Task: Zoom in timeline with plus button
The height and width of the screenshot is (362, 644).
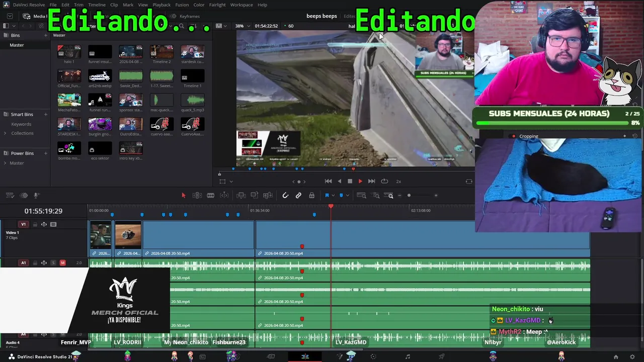Action: click(436, 196)
